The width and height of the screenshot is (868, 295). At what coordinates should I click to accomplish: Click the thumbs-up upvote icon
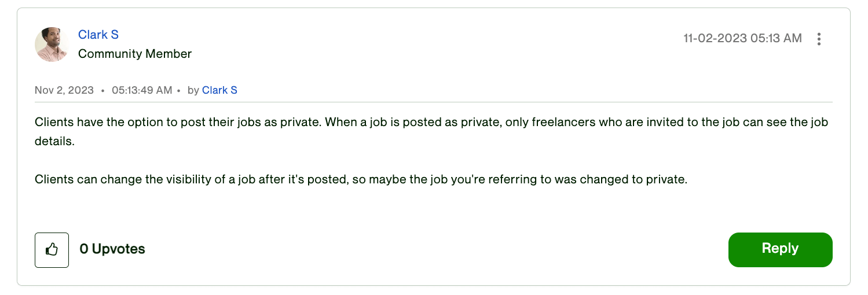tap(52, 250)
